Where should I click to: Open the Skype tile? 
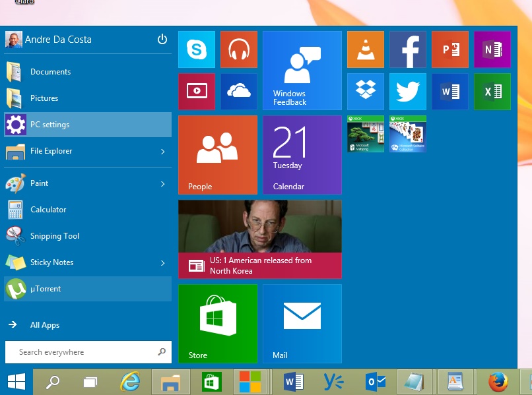197,49
